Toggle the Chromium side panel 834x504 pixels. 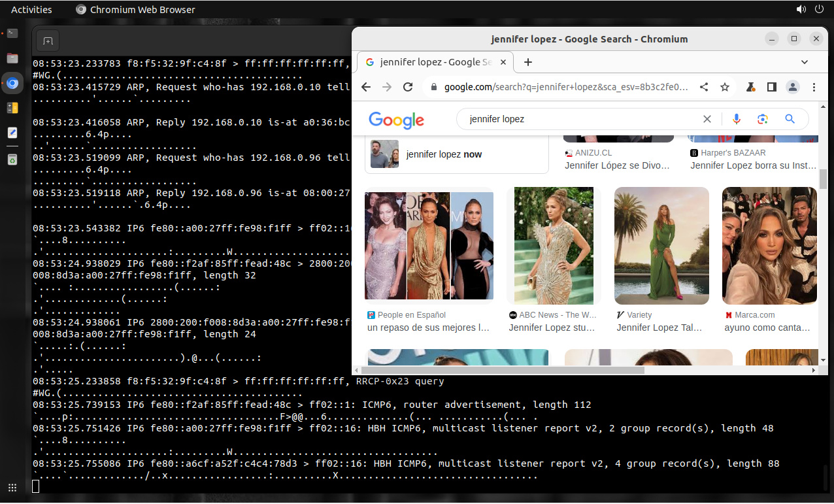click(772, 87)
